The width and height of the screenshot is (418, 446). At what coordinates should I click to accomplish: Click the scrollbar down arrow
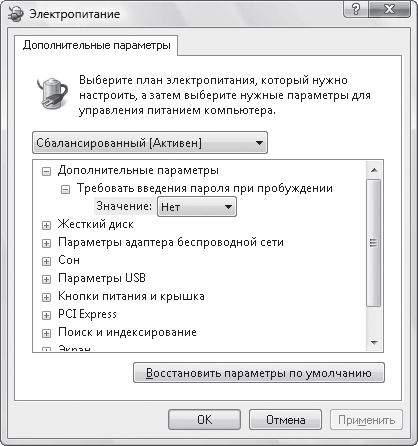click(x=374, y=343)
